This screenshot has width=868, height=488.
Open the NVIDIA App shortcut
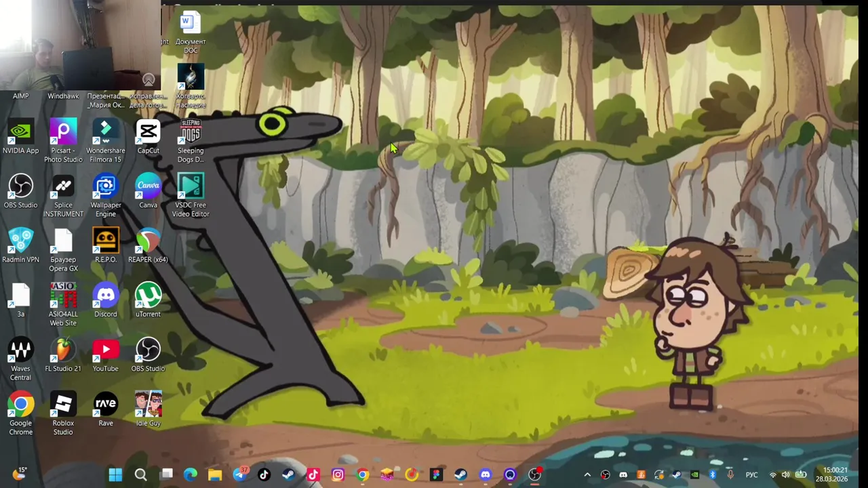20,138
